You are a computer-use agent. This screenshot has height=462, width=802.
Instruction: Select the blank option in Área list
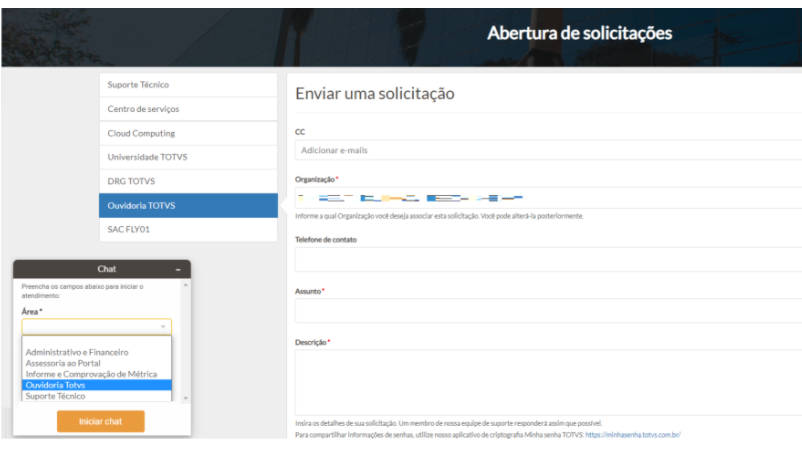(x=97, y=341)
